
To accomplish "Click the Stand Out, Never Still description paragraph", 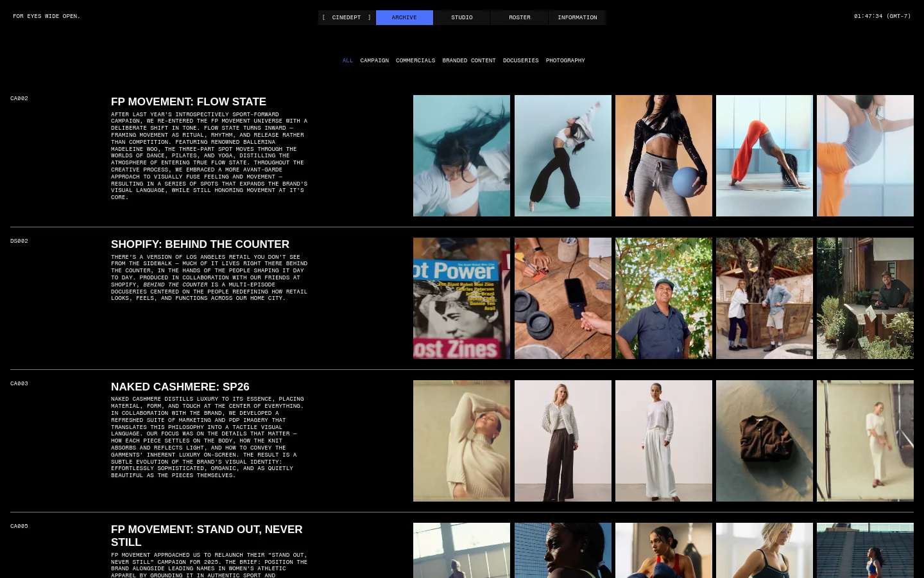I will click(x=209, y=565).
